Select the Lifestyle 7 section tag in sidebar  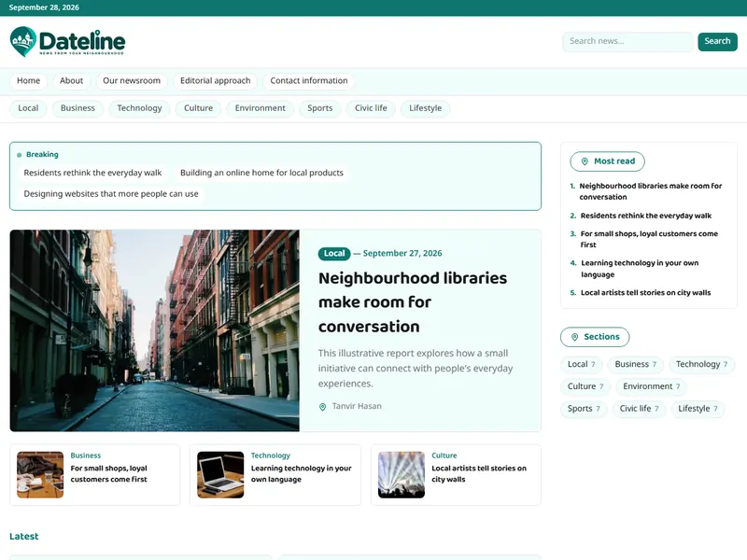click(698, 409)
